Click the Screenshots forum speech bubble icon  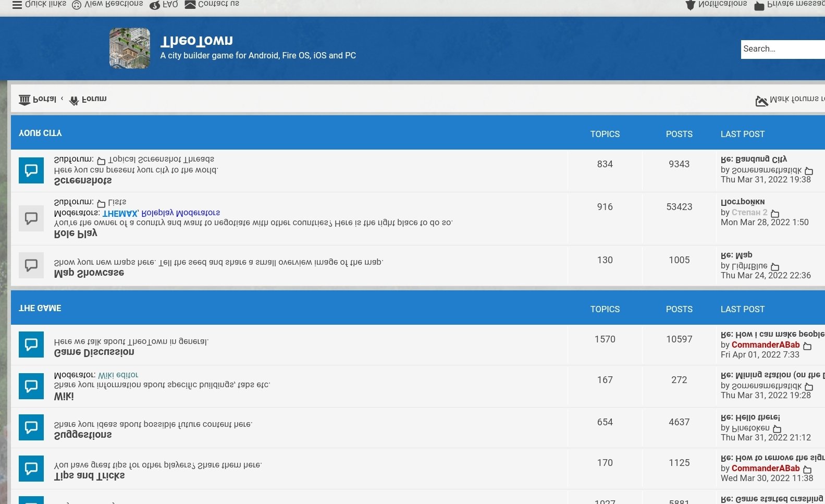click(31, 170)
